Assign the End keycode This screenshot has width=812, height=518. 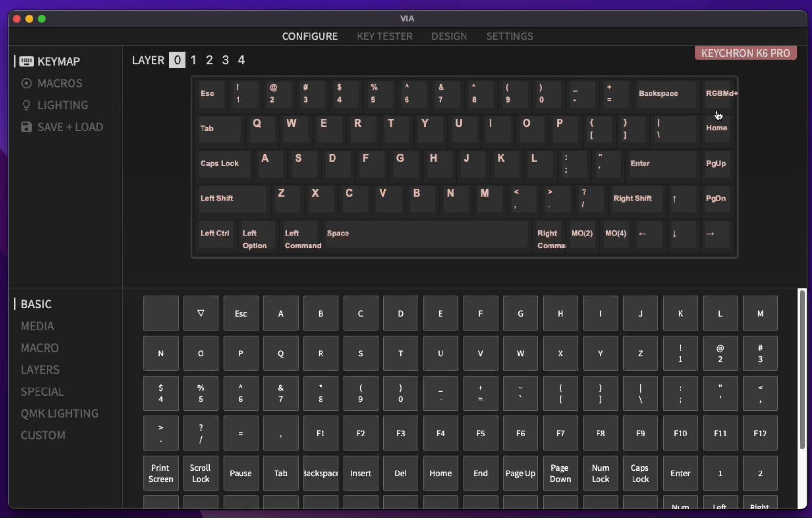point(480,473)
